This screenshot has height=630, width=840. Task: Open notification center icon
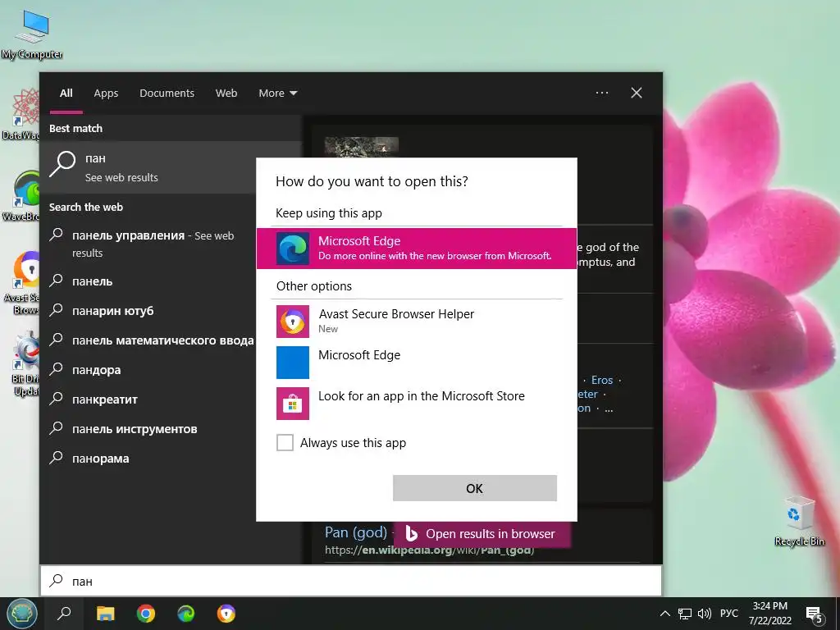815,614
